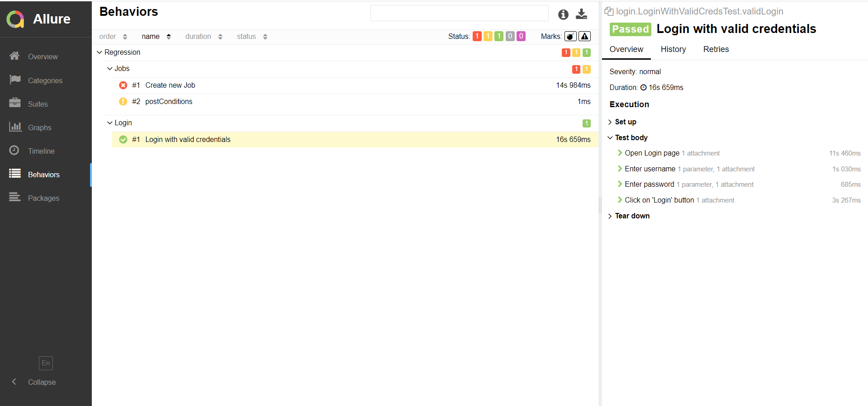Toggle broken status filter (yellow)

tap(488, 36)
